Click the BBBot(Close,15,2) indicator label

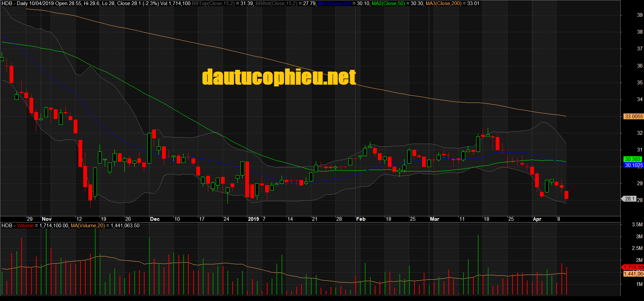coord(276,3)
